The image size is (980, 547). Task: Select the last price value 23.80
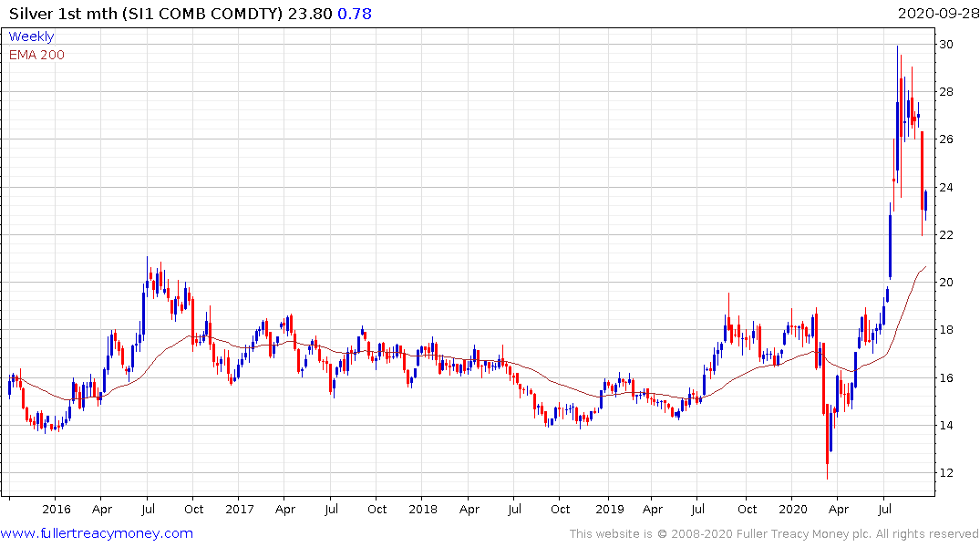click(310, 13)
